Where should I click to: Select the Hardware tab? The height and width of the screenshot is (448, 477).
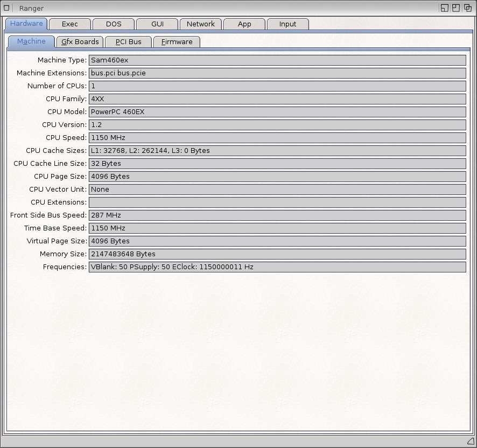pos(26,24)
